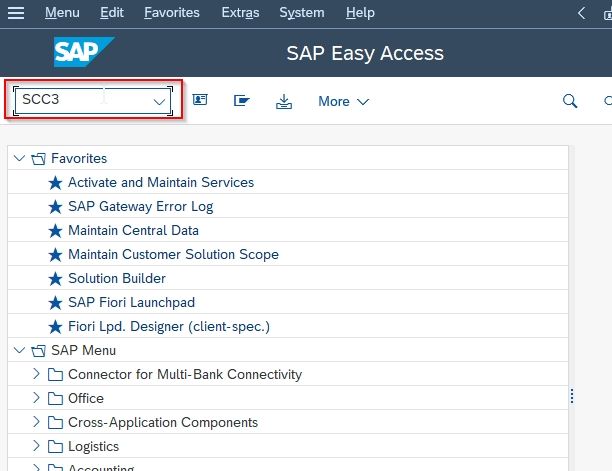
Task: Click the back chevron in title bar
Action: pos(581,13)
